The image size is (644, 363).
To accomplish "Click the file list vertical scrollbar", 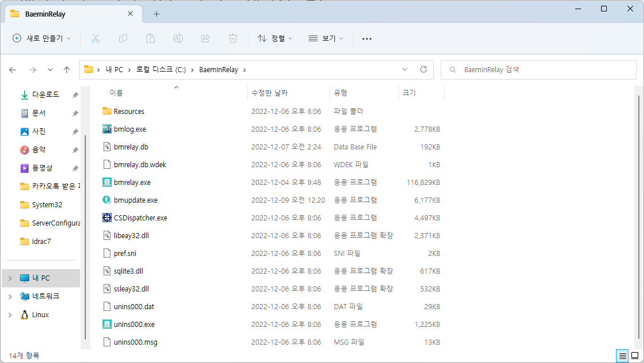I will click(x=639, y=218).
